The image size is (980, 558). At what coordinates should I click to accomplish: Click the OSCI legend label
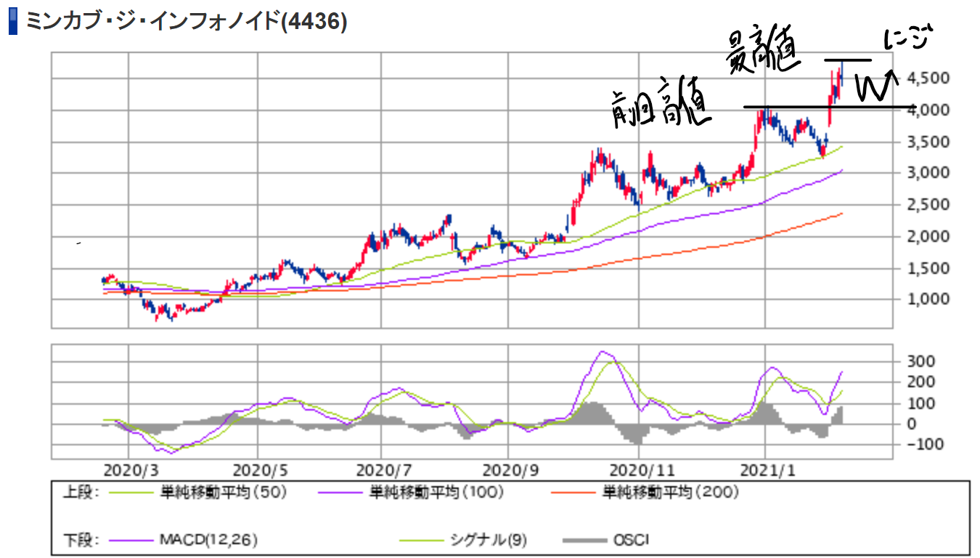[629, 540]
